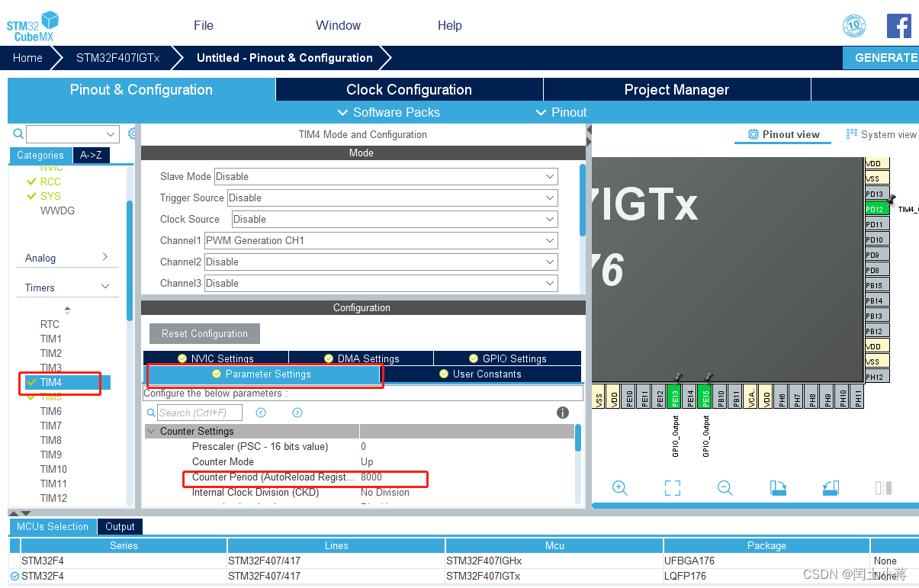Open the categories settings gear icon

[133, 134]
